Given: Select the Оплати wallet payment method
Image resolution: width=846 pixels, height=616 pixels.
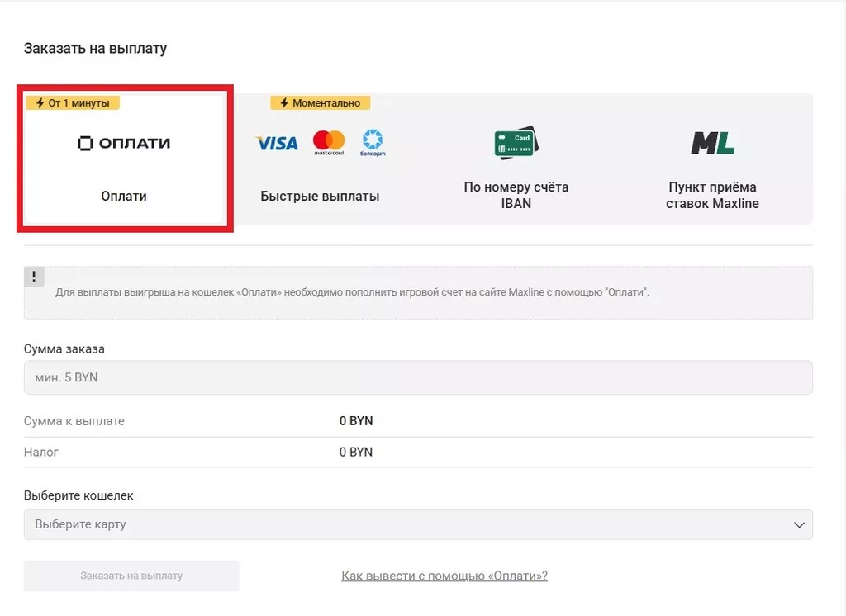Looking at the screenshot, I should 125,157.
